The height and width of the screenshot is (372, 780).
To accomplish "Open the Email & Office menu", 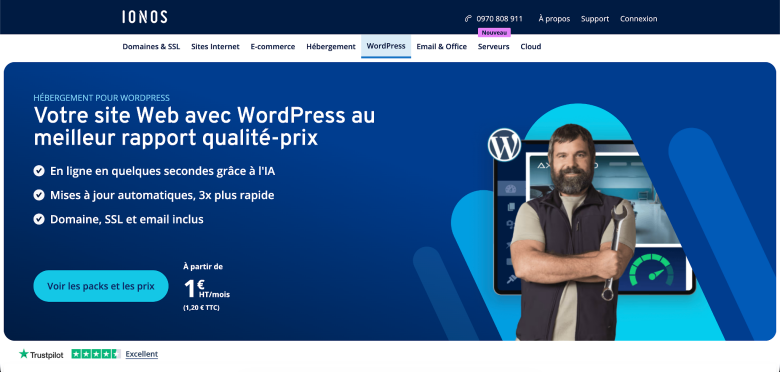I will click(442, 47).
